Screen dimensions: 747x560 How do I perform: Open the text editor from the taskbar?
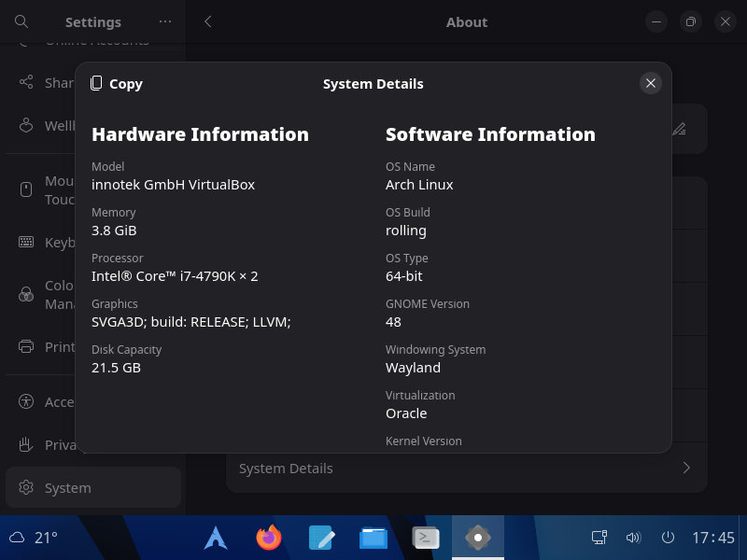pos(321,538)
